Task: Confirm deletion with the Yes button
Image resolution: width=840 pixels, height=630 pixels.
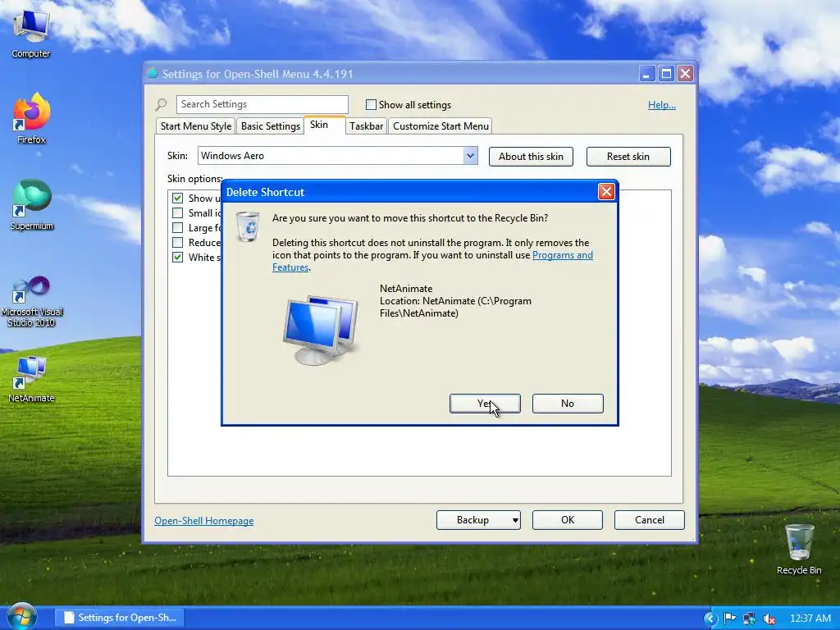Action: [x=485, y=404]
